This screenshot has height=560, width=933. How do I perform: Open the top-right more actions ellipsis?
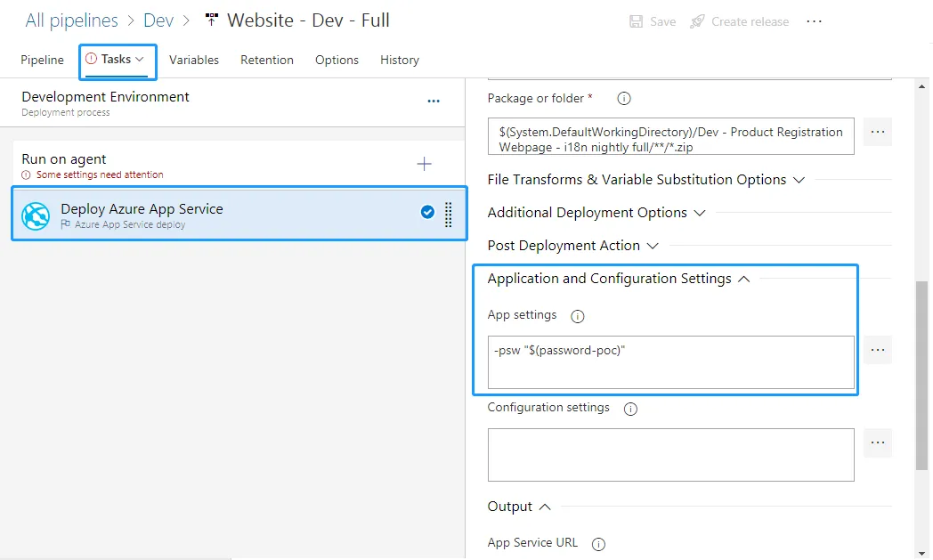point(814,21)
